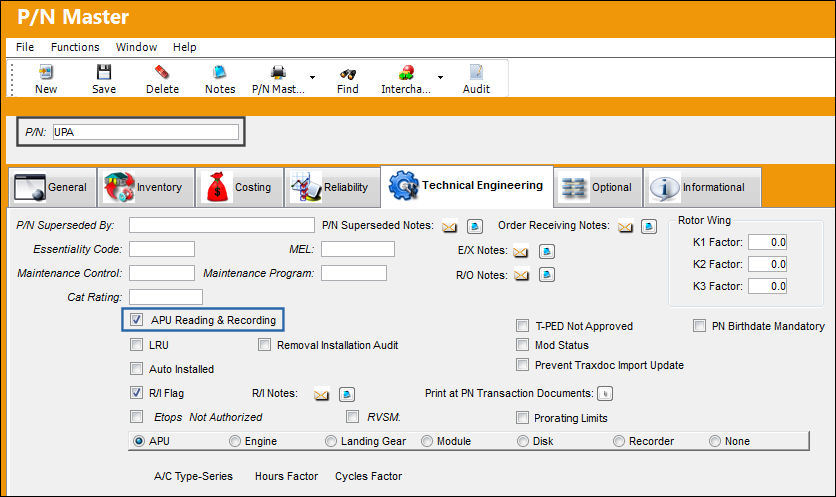Click the Save floppy disk icon
Image resolution: width=836 pixels, height=497 pixels.
(103, 72)
